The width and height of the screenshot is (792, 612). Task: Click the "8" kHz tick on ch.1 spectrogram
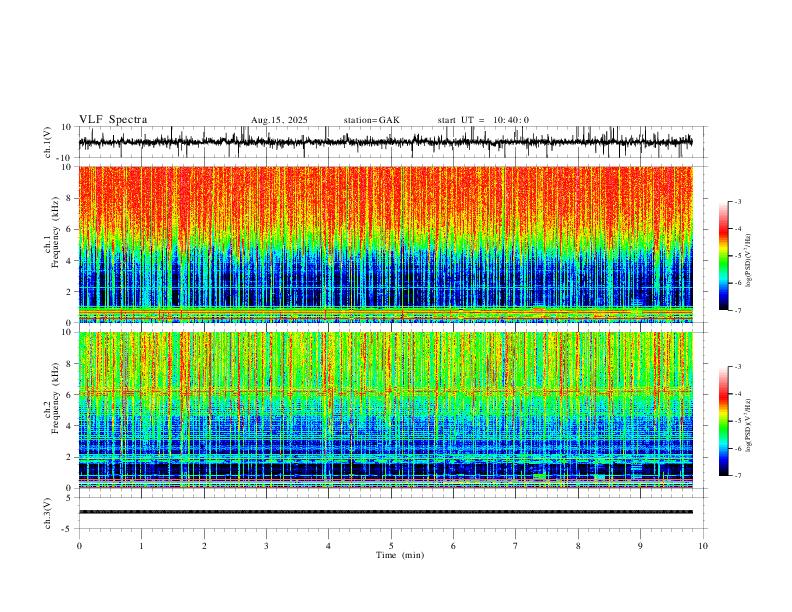click(x=71, y=198)
